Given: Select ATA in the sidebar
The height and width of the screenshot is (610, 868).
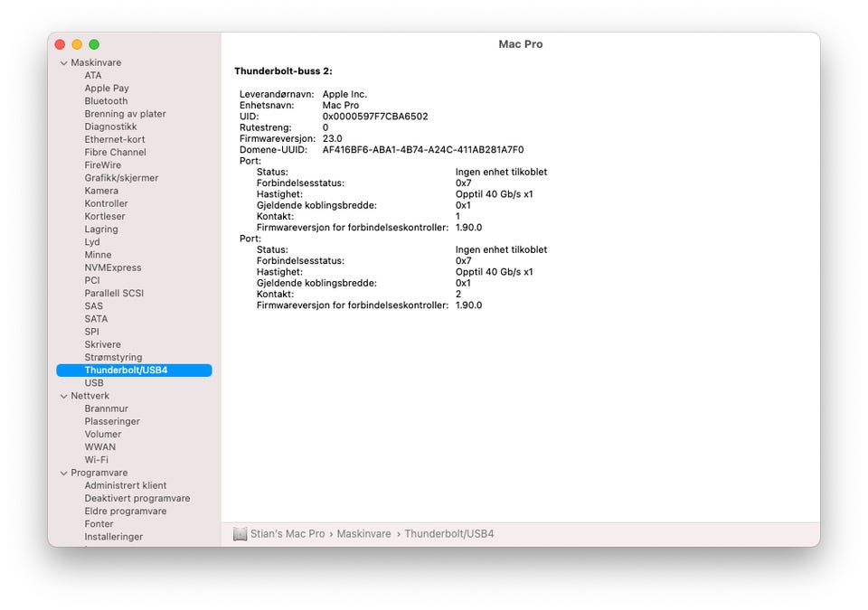Looking at the screenshot, I should tap(93, 75).
